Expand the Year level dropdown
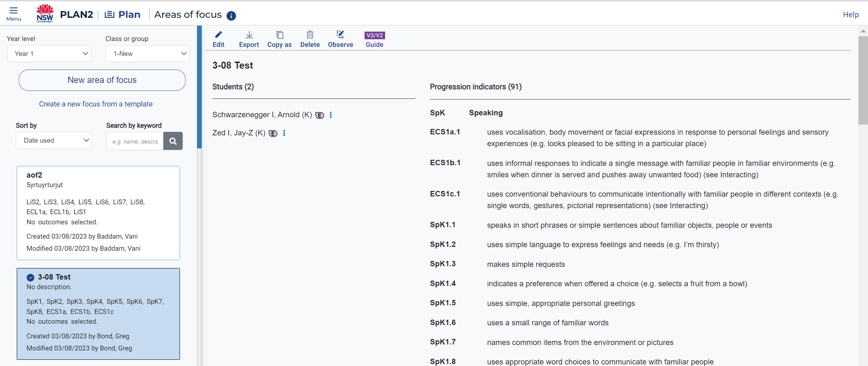 [49, 54]
